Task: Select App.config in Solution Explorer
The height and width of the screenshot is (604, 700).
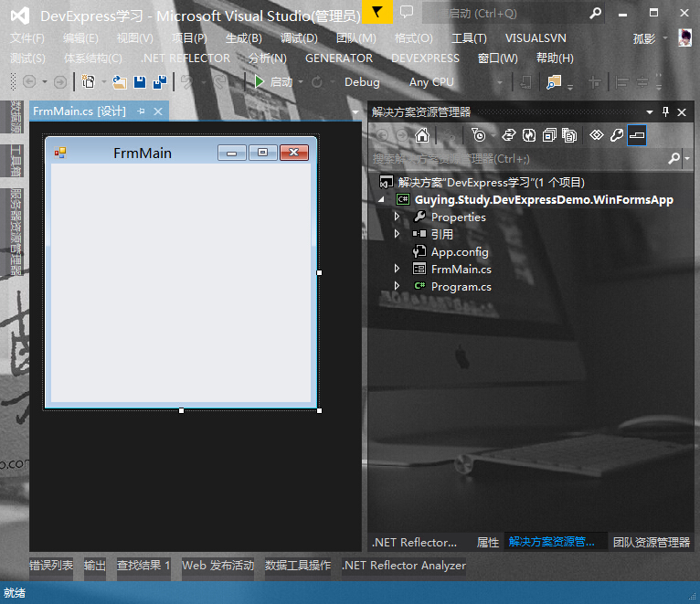Action: click(460, 252)
